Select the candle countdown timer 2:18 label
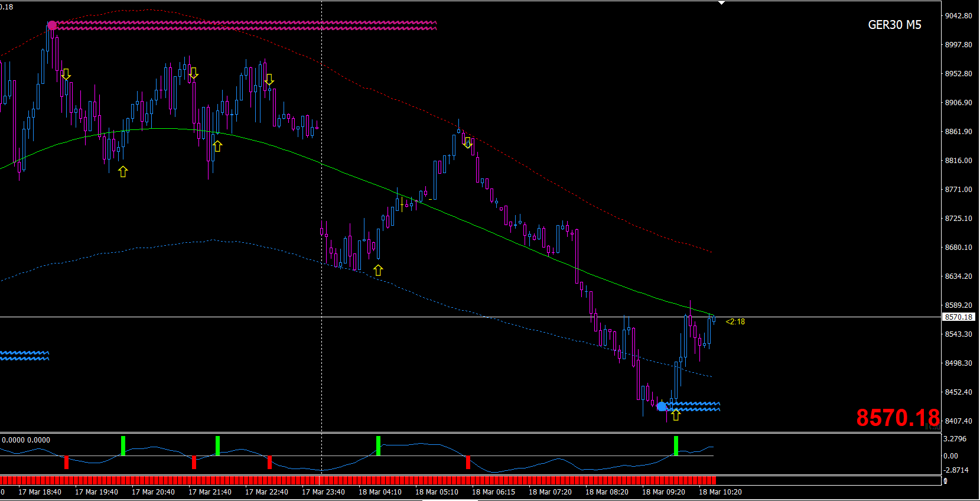 click(735, 321)
